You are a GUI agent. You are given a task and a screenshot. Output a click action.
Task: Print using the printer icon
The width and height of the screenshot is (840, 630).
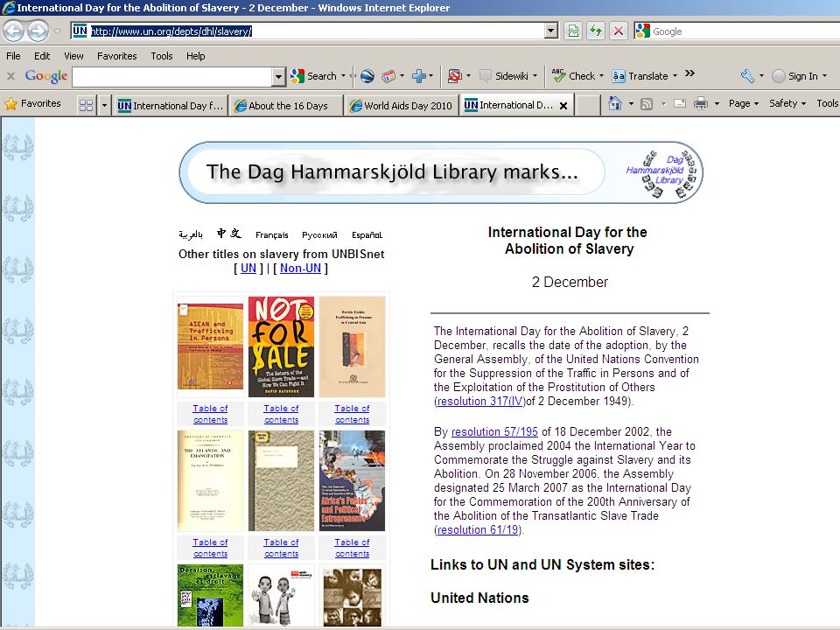pos(701,103)
